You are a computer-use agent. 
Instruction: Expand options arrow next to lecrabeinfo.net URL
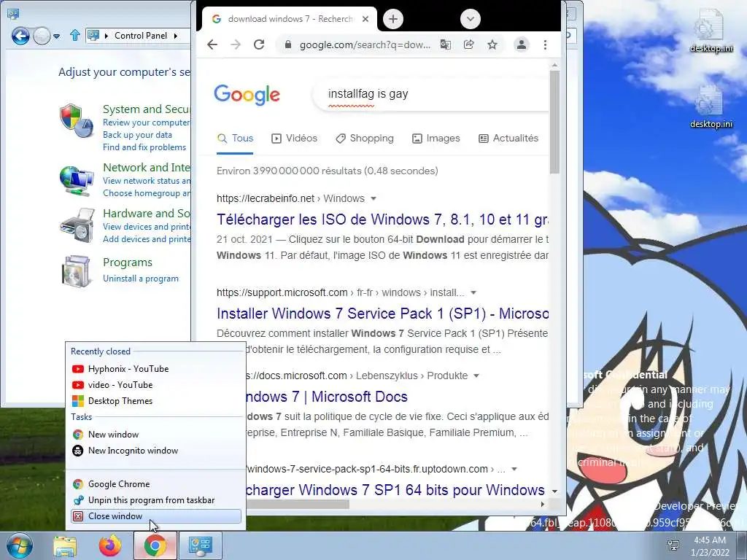coord(373,198)
